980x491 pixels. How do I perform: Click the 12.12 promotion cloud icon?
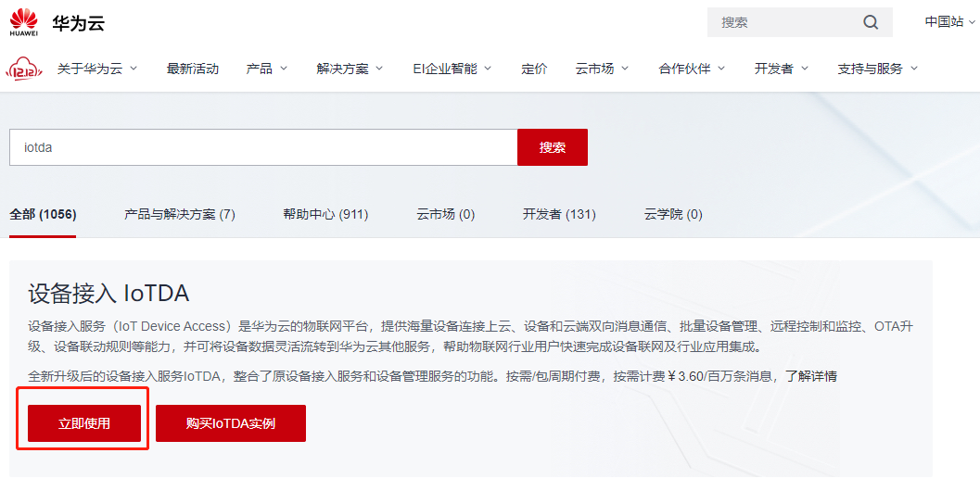(x=24, y=69)
